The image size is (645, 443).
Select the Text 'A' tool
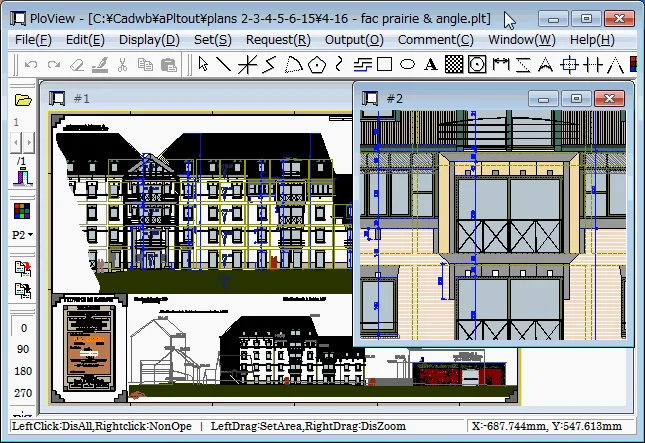pos(431,65)
